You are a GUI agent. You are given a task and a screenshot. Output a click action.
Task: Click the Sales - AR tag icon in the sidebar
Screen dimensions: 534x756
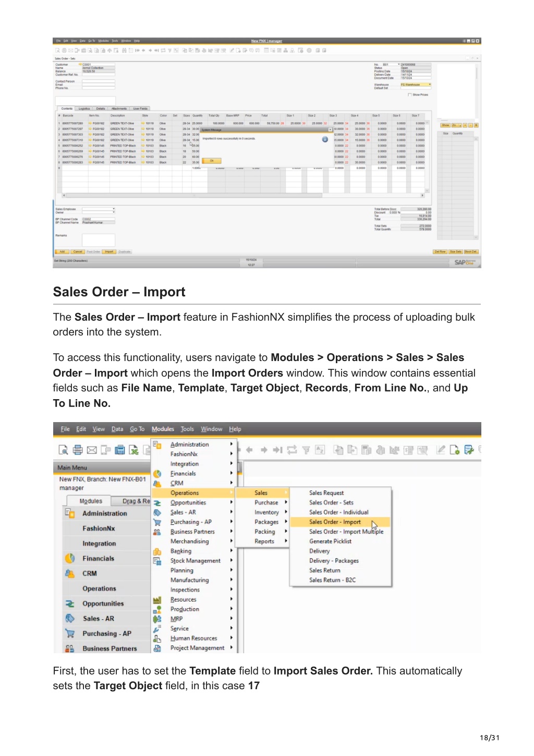tap(69, 618)
